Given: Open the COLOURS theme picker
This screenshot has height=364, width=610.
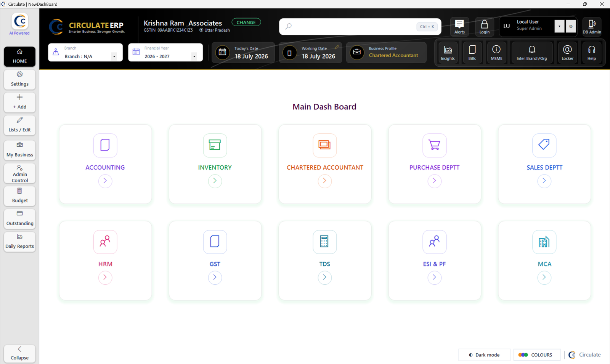Looking at the screenshot, I should click(x=537, y=355).
